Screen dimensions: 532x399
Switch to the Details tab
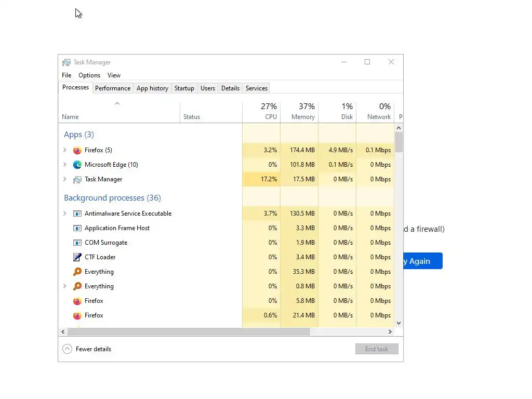(x=230, y=88)
